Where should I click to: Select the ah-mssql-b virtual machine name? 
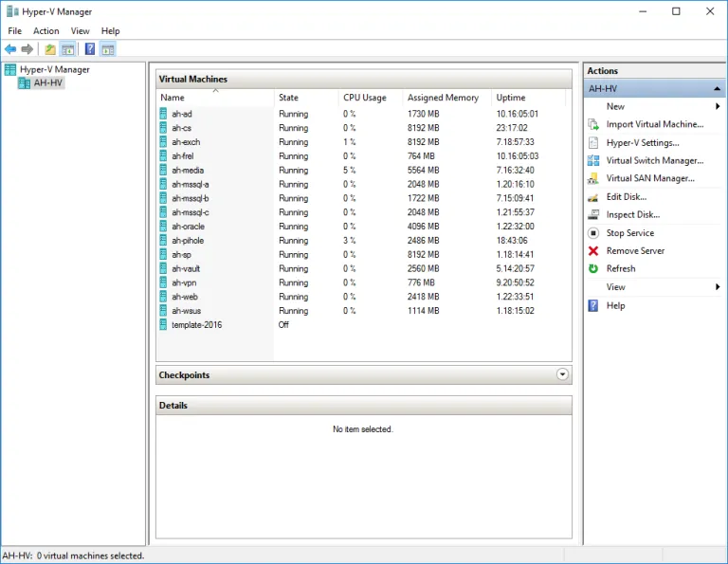(x=191, y=198)
